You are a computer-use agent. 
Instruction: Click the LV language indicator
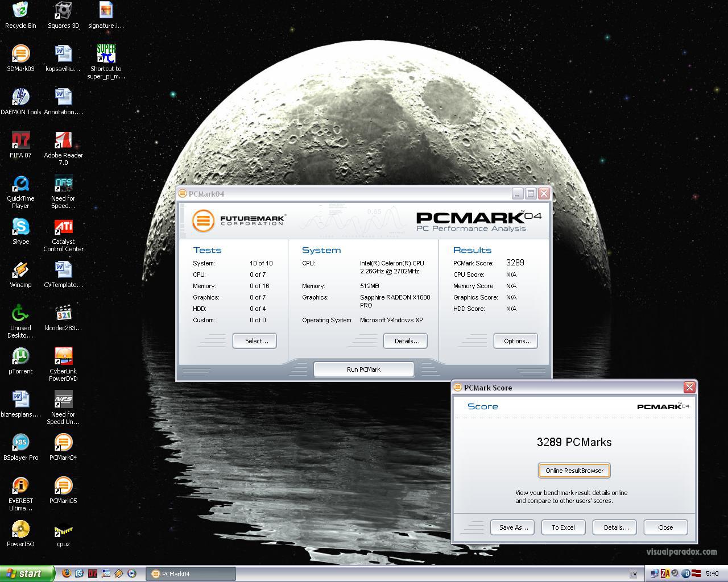point(633,574)
